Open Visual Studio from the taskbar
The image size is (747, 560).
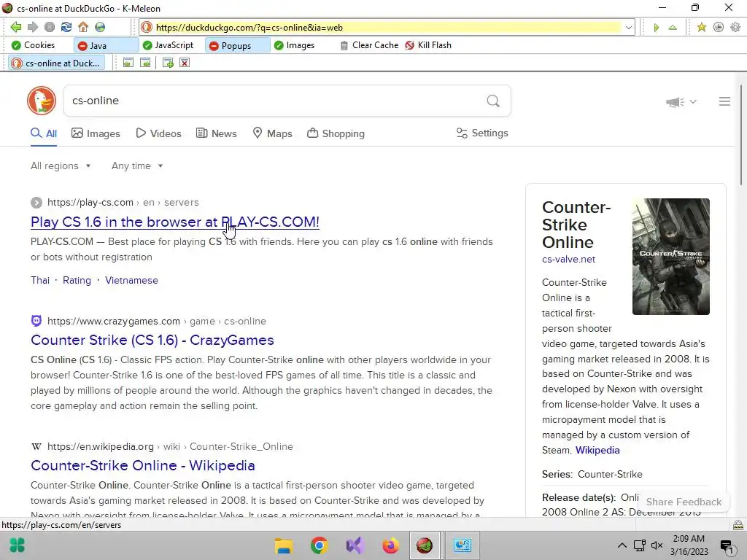pos(355,545)
